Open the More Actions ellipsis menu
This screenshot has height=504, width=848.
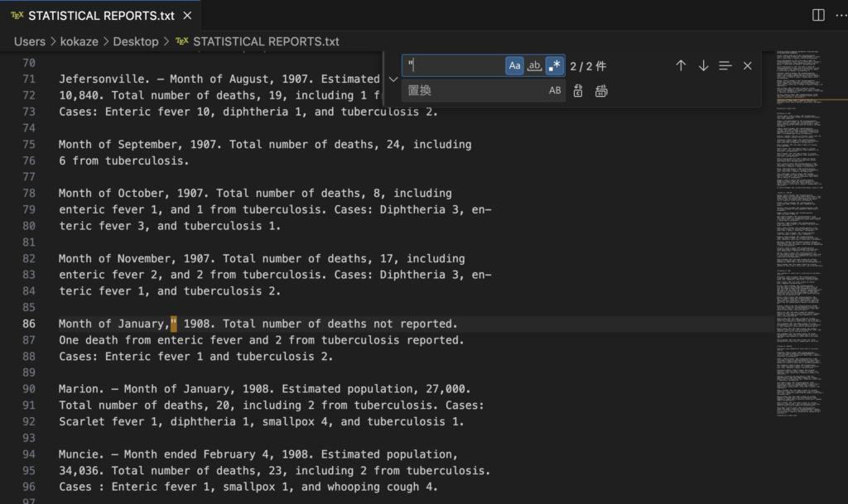tap(841, 15)
